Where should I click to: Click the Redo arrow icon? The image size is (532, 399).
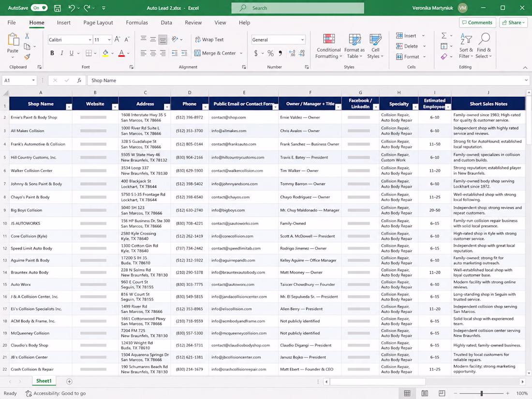(x=87, y=8)
